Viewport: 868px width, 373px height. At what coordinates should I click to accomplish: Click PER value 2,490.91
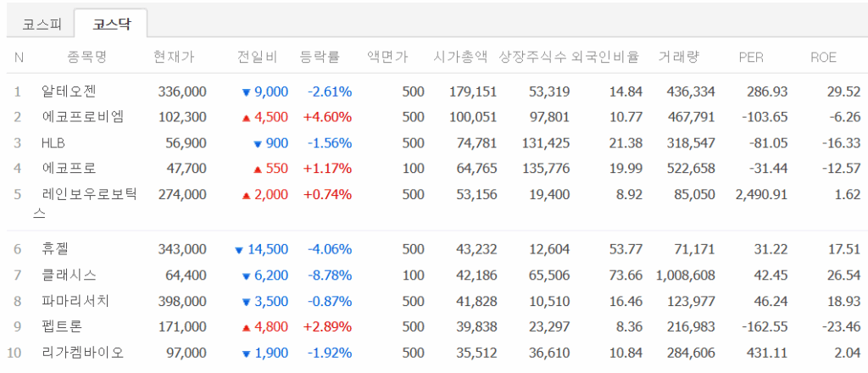[x=763, y=195]
